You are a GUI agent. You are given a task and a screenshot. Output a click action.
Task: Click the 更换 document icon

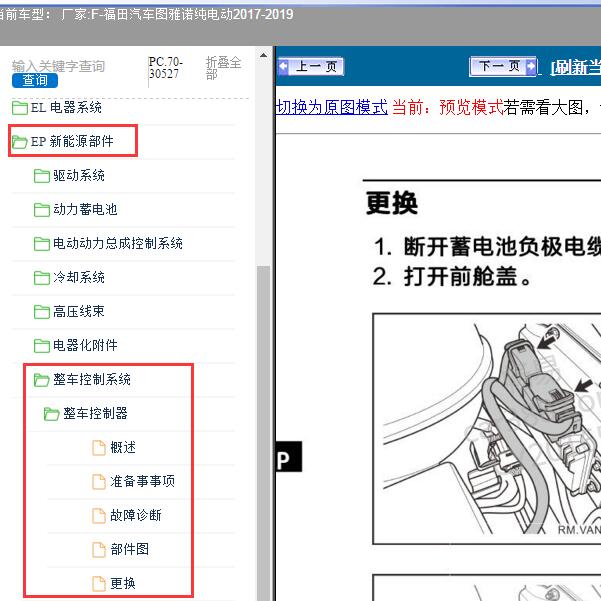coord(99,584)
